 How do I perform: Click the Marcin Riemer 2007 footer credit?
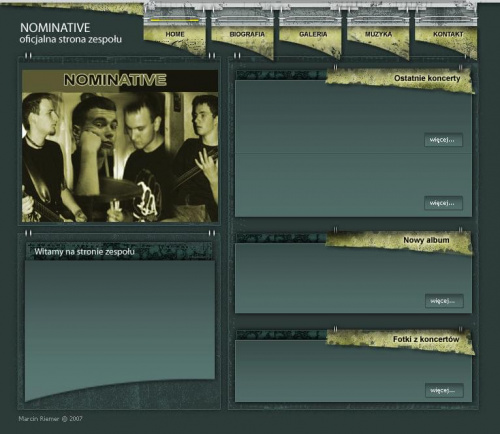50,419
